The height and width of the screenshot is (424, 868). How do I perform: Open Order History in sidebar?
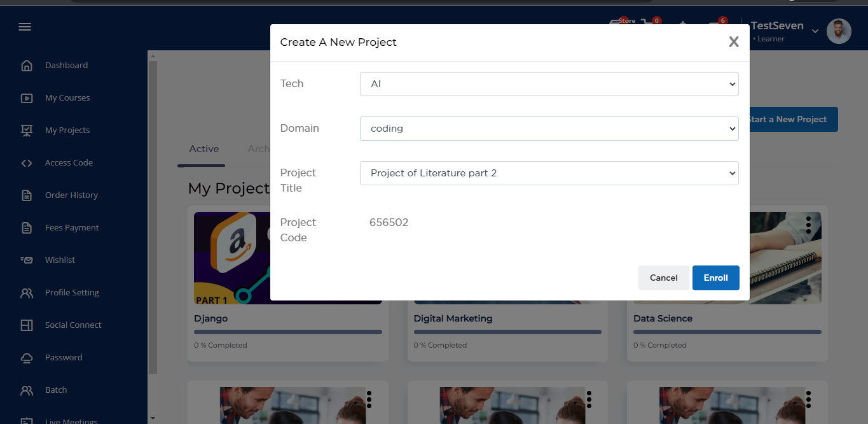tap(71, 195)
